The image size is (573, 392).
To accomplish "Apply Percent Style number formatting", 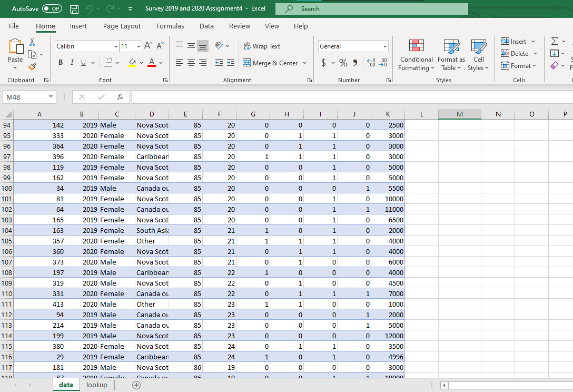I will tap(343, 62).
